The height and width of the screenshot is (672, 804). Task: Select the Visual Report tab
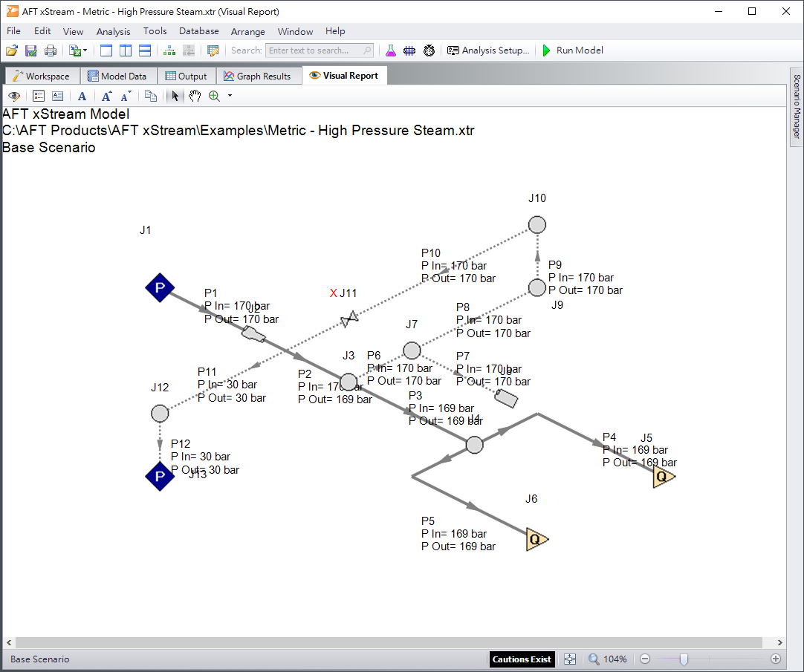pyautogui.click(x=345, y=75)
